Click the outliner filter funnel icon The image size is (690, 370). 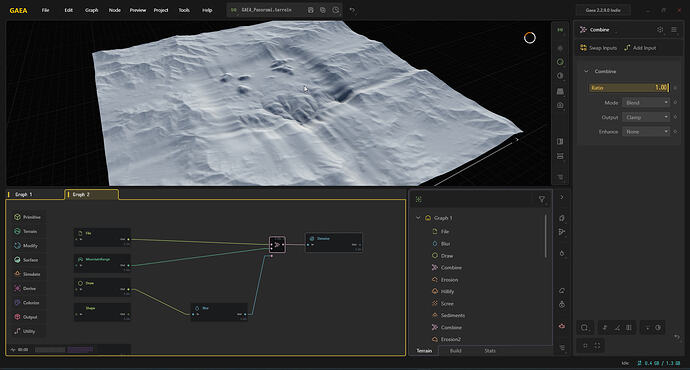542,199
